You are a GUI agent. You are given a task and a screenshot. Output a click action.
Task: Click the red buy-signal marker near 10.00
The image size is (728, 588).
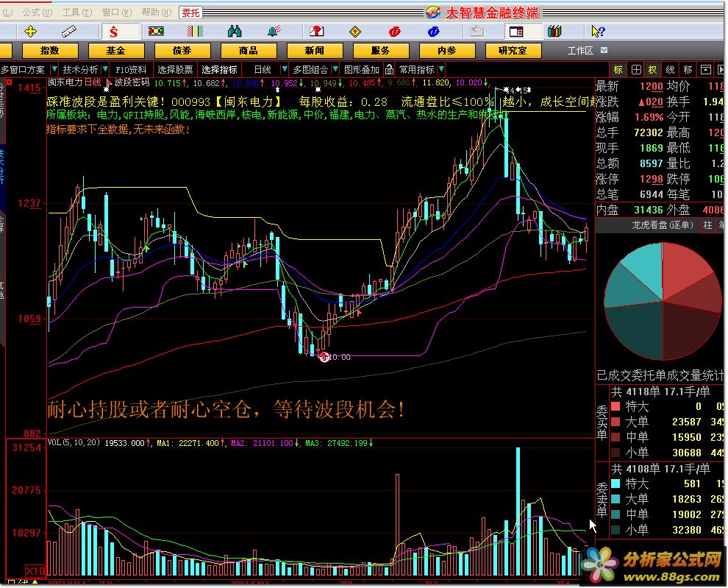pyautogui.click(x=324, y=357)
